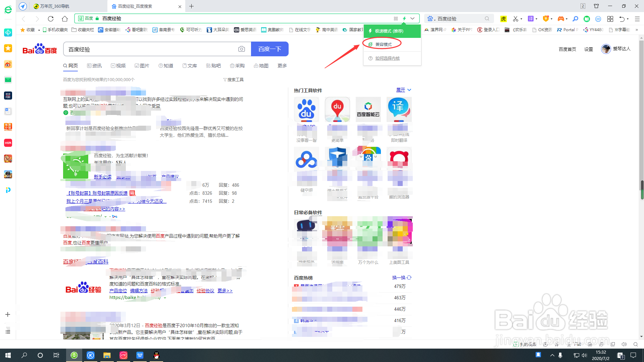Open the orange shield wallet extension
The width and height of the screenshot is (644, 362).
pyautogui.click(x=546, y=19)
